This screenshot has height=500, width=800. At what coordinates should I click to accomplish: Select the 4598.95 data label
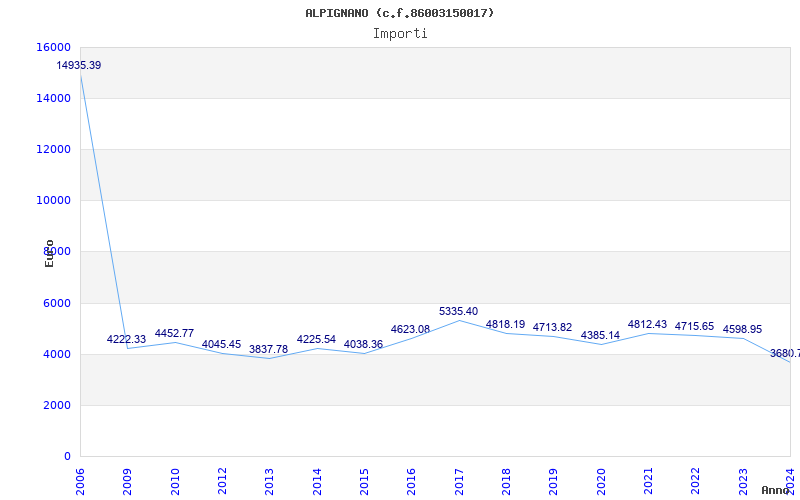coord(742,330)
